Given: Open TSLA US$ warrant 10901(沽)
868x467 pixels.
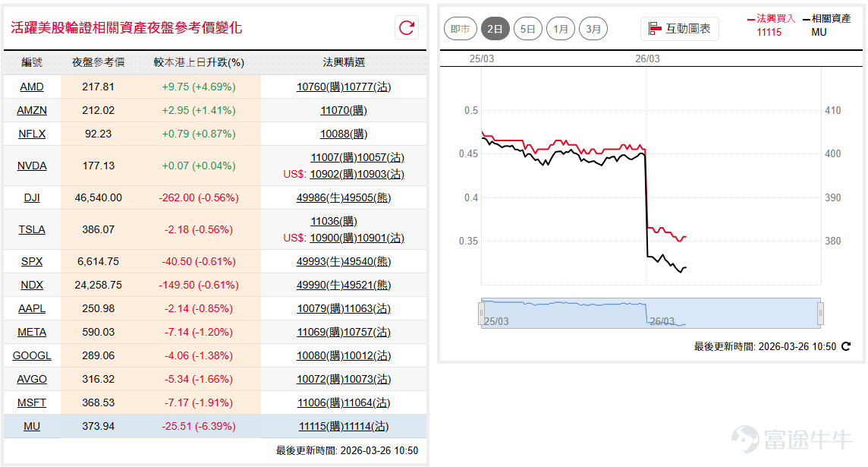Looking at the screenshot, I should coord(381,238).
